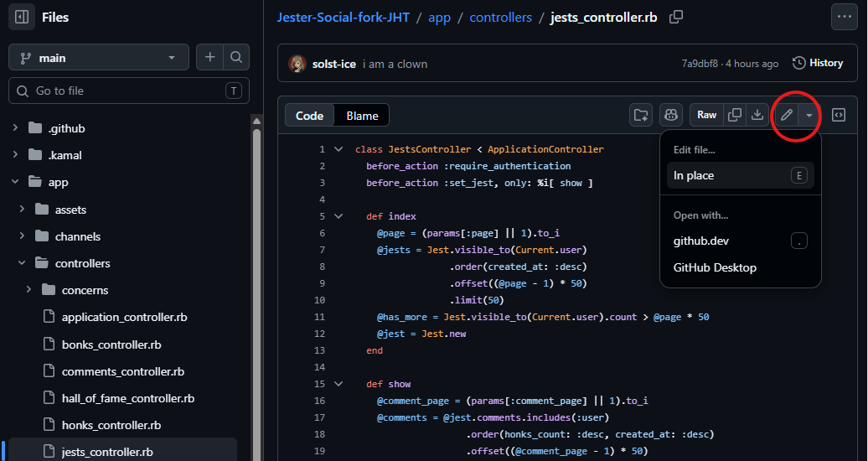Expand the assets folder

click(22, 209)
